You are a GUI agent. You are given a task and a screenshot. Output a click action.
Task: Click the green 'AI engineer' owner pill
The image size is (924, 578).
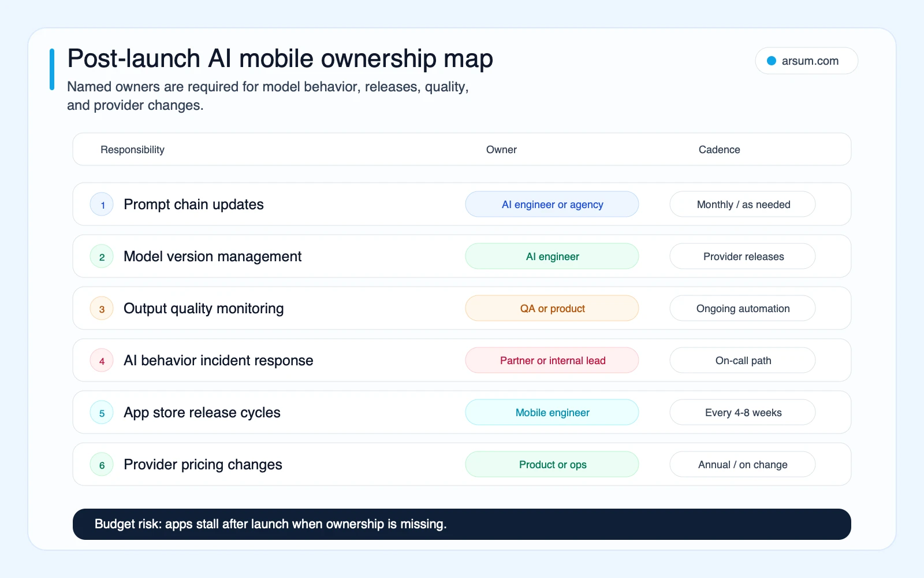[x=552, y=256]
